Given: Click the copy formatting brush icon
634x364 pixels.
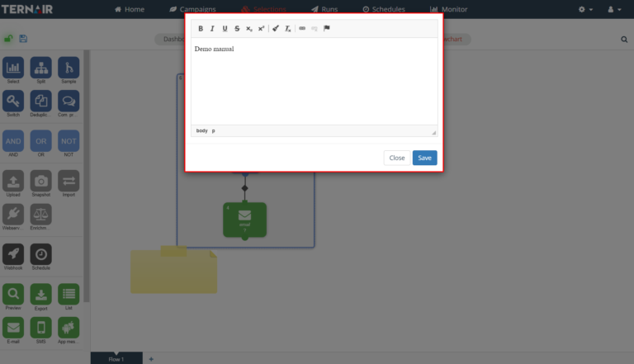Looking at the screenshot, I should (276, 28).
